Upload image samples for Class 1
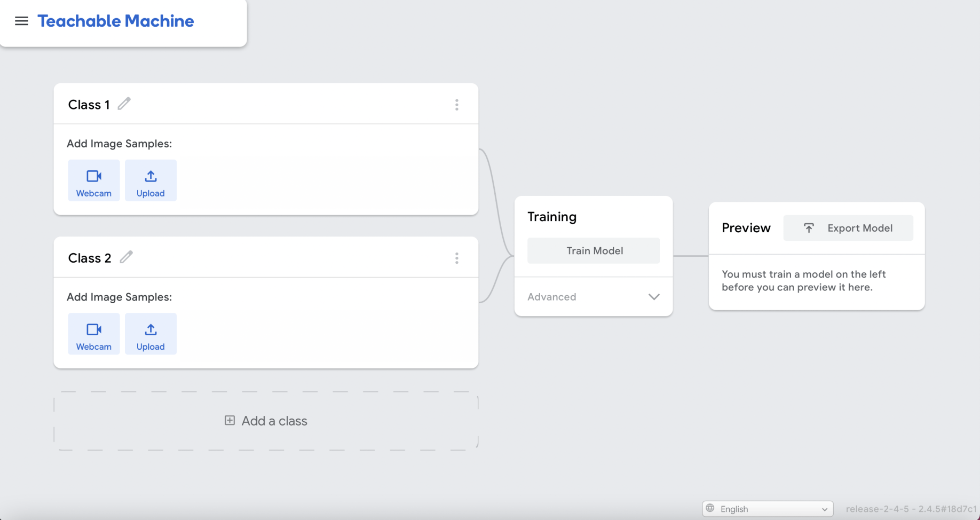This screenshot has height=520, width=980. coord(151,180)
